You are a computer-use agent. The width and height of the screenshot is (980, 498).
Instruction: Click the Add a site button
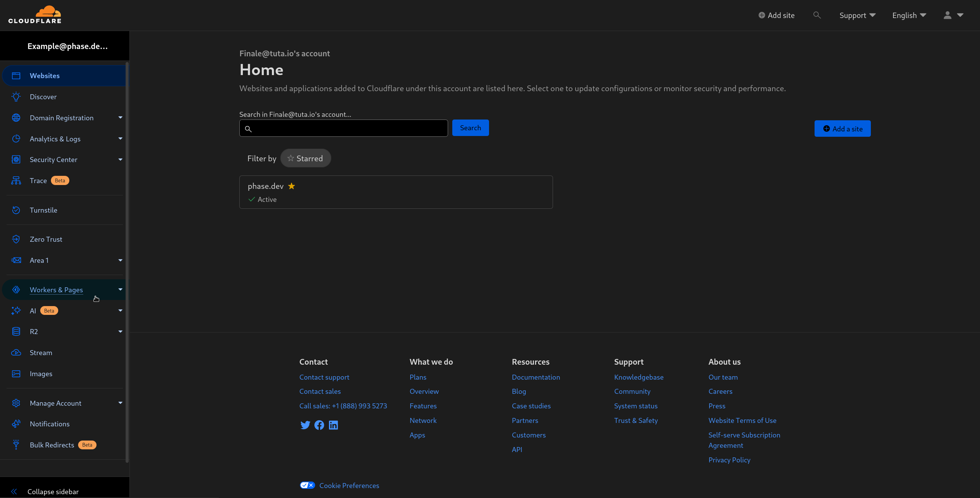(x=842, y=128)
